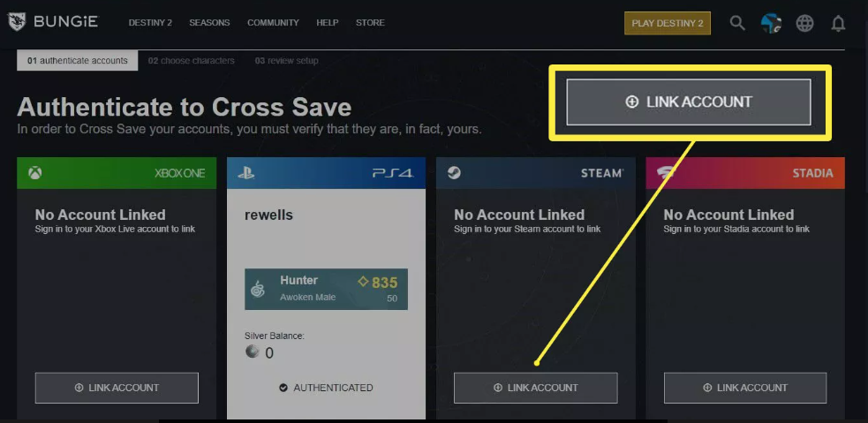Open the Seasons menu

click(209, 23)
